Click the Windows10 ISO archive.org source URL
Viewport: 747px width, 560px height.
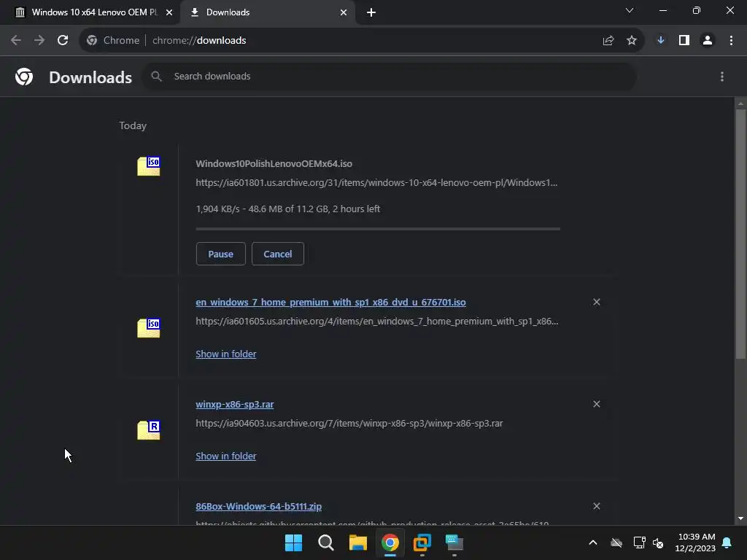point(376,183)
